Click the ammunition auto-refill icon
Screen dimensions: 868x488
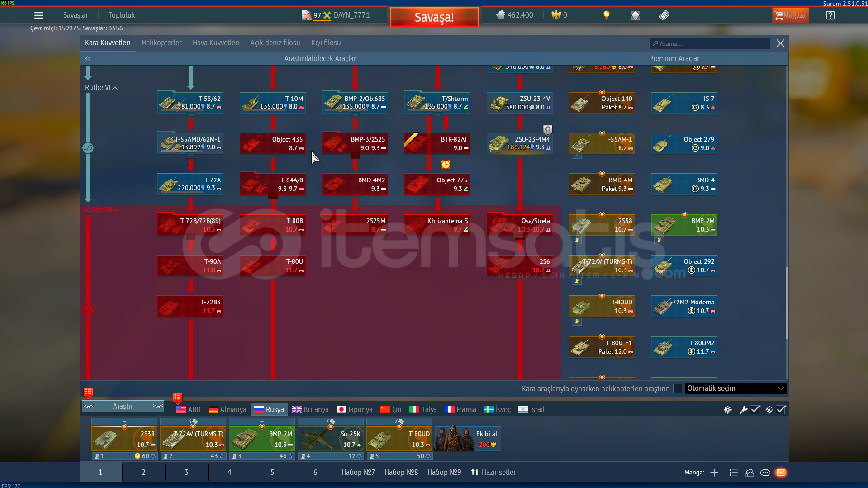[769, 410]
